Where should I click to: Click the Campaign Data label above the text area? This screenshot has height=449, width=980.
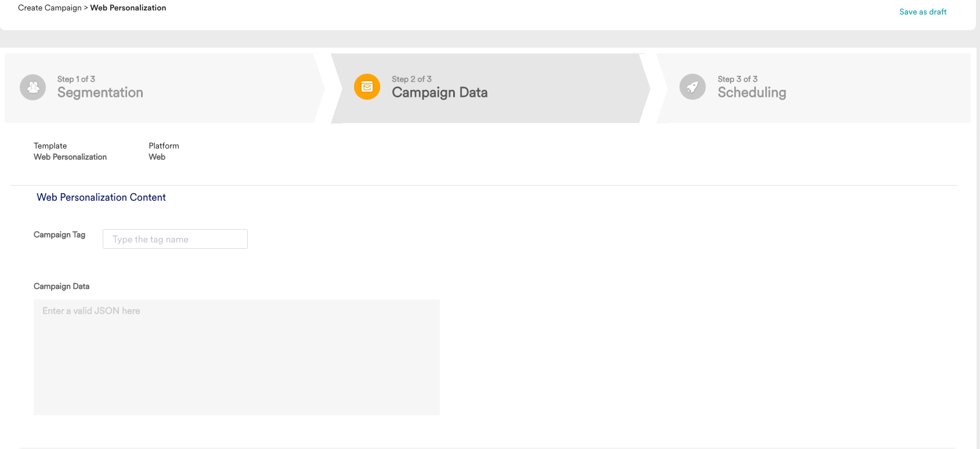[x=62, y=286]
